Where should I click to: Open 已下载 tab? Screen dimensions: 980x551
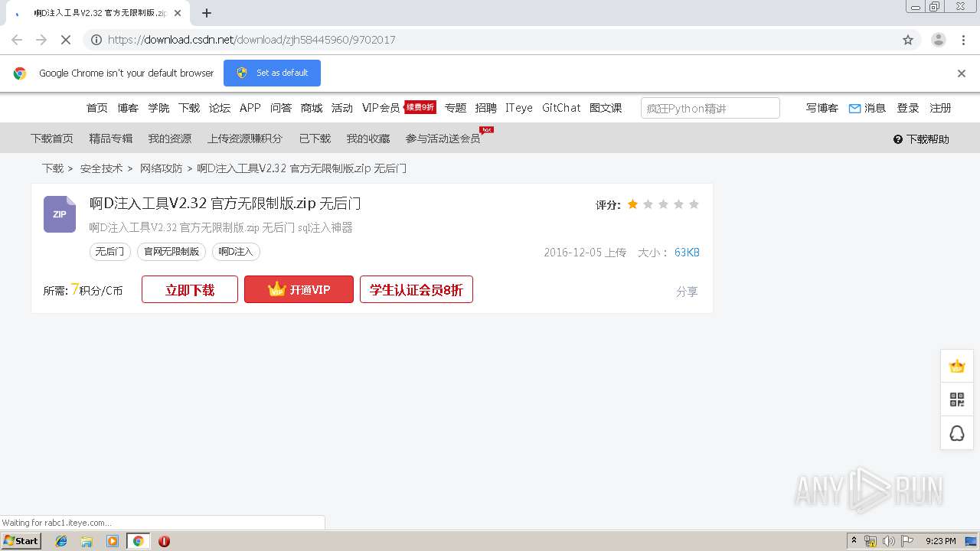pos(315,139)
